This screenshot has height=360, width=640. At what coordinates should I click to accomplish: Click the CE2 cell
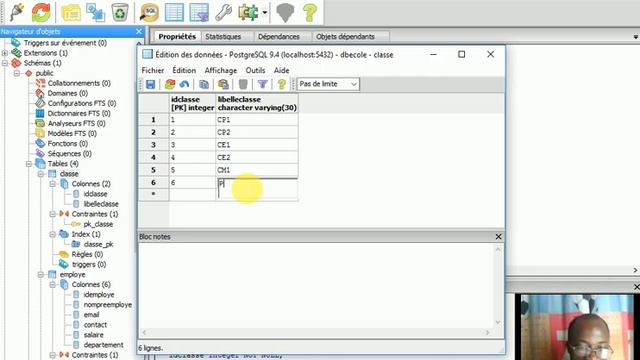point(257,158)
